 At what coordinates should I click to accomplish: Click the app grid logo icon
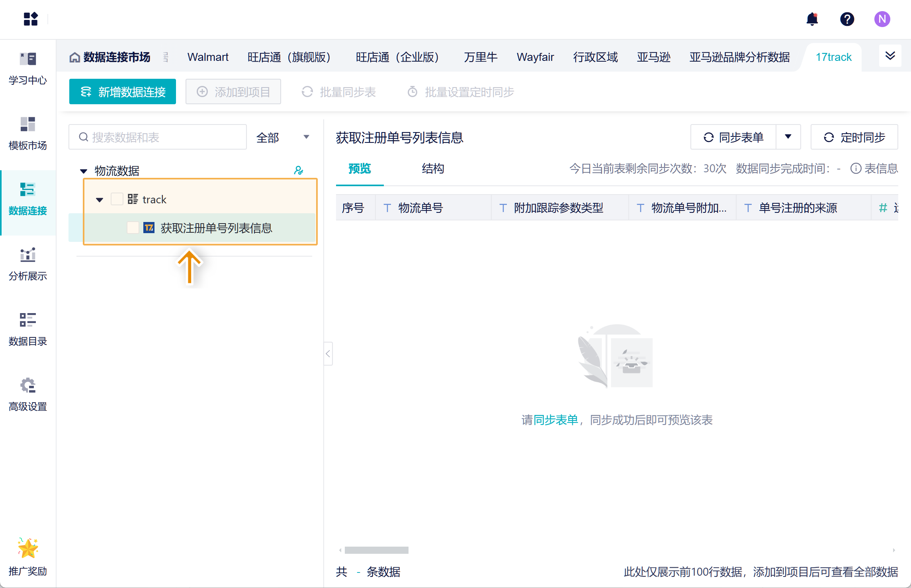point(31,19)
